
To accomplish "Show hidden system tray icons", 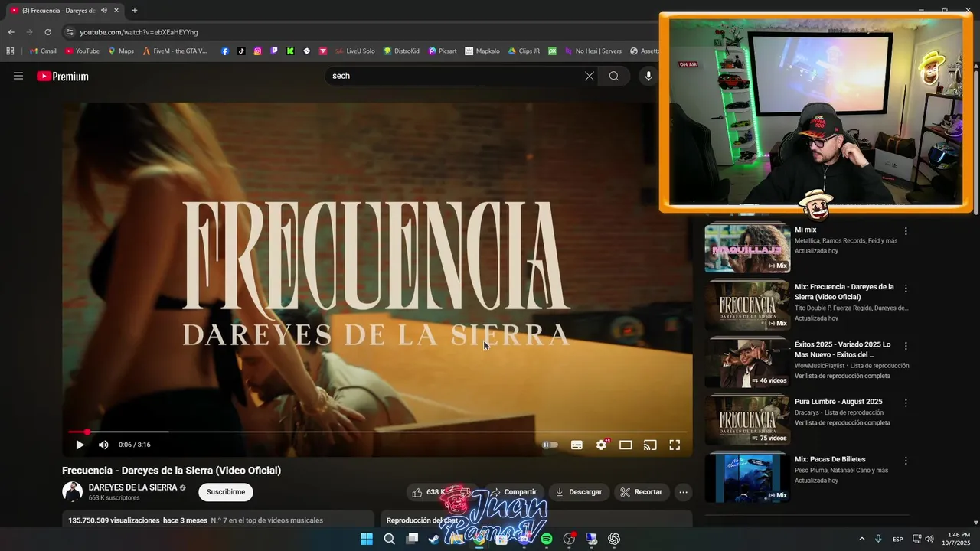I will tap(861, 539).
